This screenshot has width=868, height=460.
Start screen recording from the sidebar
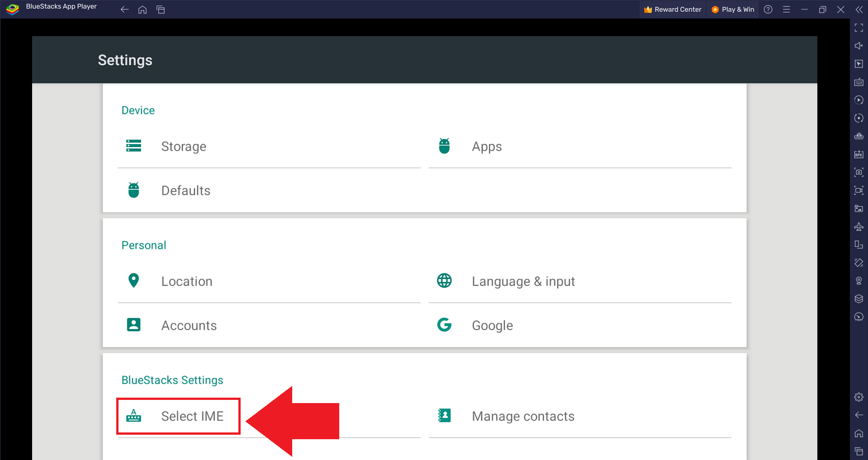click(859, 190)
